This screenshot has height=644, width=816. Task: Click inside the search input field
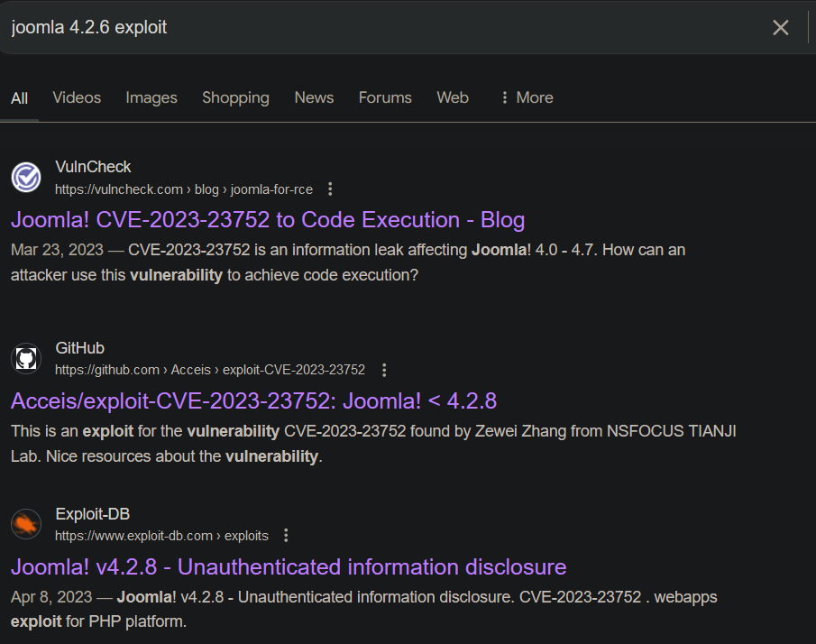[x=361, y=27]
